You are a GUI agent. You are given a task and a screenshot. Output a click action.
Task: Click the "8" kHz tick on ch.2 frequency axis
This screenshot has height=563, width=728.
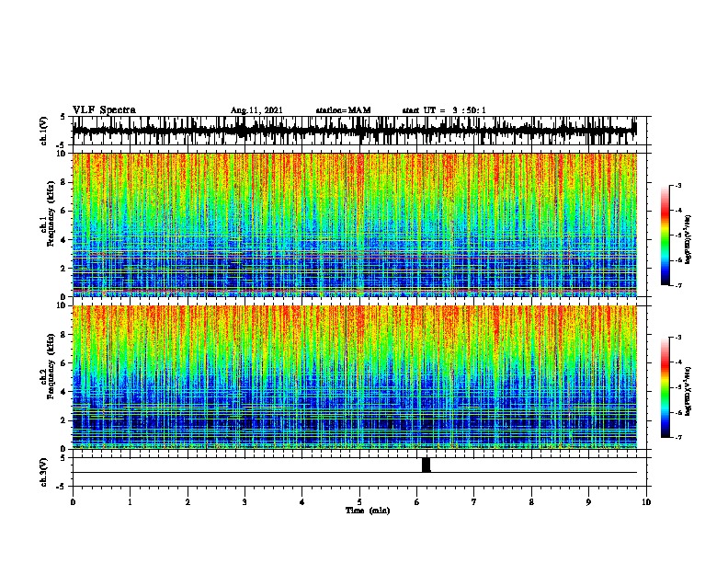point(64,334)
